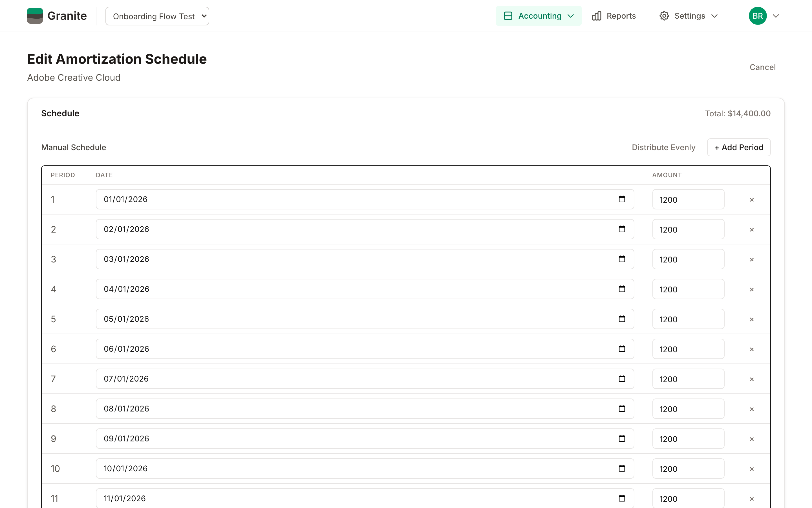Go to Reports

click(614, 16)
